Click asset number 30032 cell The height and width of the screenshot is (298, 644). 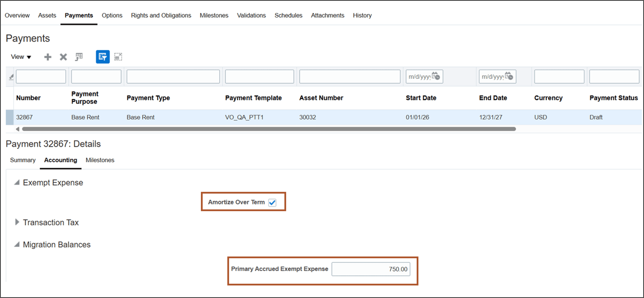[x=308, y=117]
